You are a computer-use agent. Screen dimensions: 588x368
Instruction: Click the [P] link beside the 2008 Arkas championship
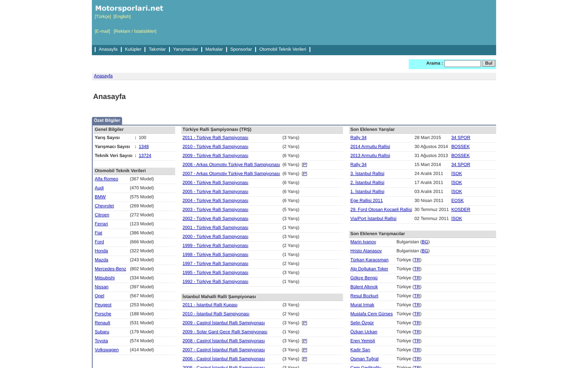pos(304,164)
